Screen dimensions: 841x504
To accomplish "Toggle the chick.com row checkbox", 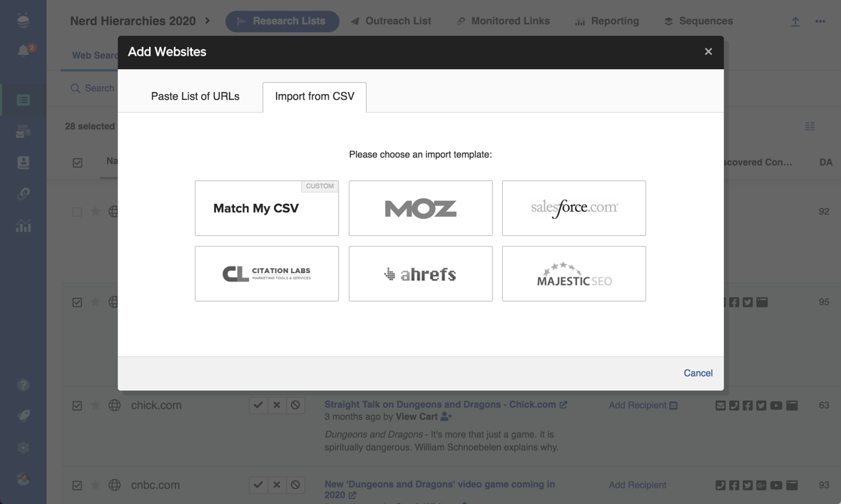I will [x=77, y=406].
